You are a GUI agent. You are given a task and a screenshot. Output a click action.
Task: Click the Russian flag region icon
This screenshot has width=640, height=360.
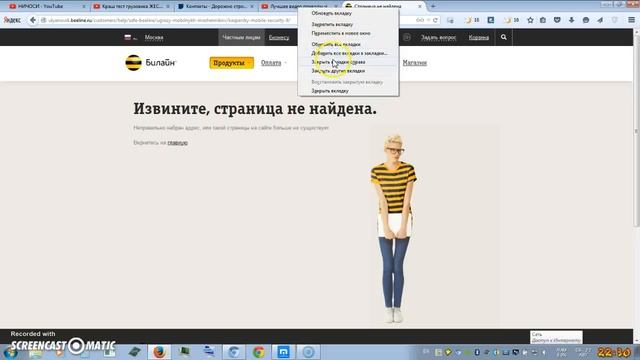click(128, 37)
